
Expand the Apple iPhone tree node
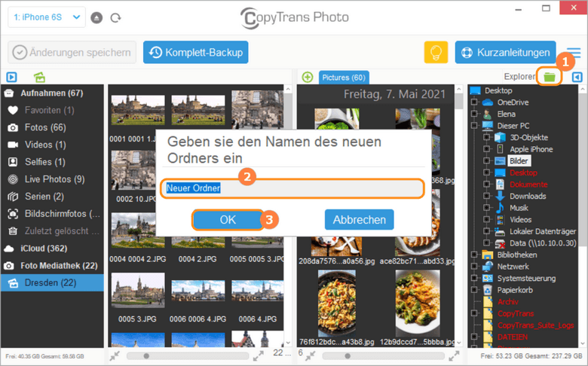pyautogui.click(x=486, y=148)
